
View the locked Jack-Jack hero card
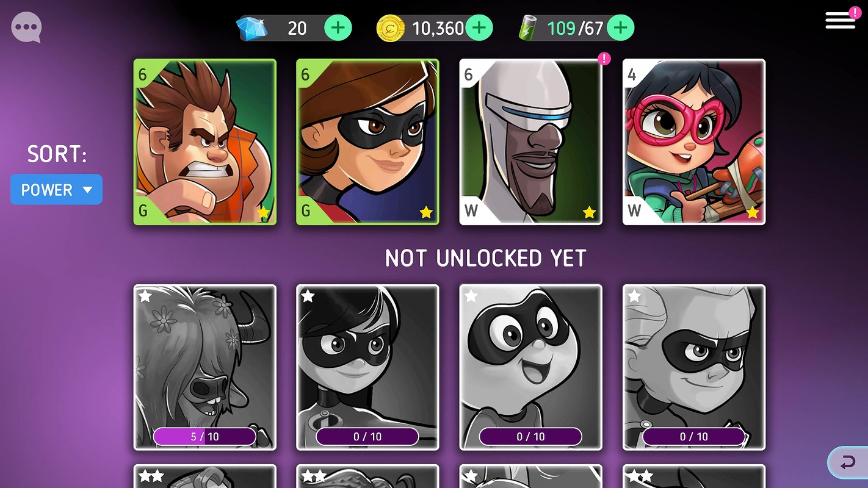[530, 367]
